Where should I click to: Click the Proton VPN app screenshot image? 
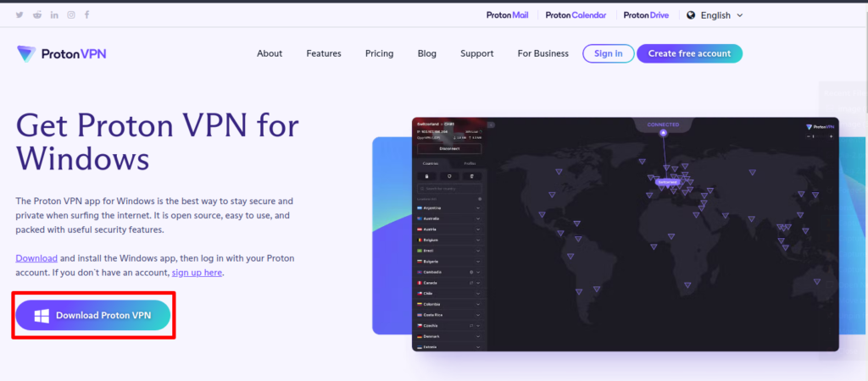(626, 234)
